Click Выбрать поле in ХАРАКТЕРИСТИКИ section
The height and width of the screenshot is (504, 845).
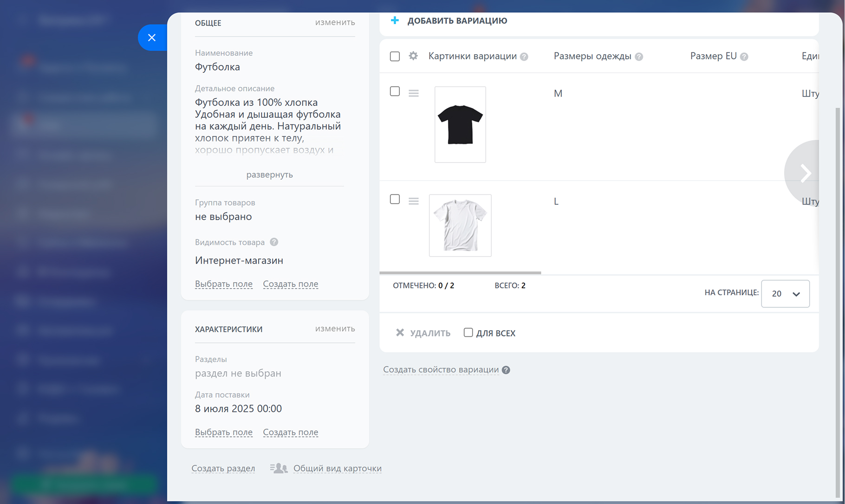pyautogui.click(x=224, y=432)
